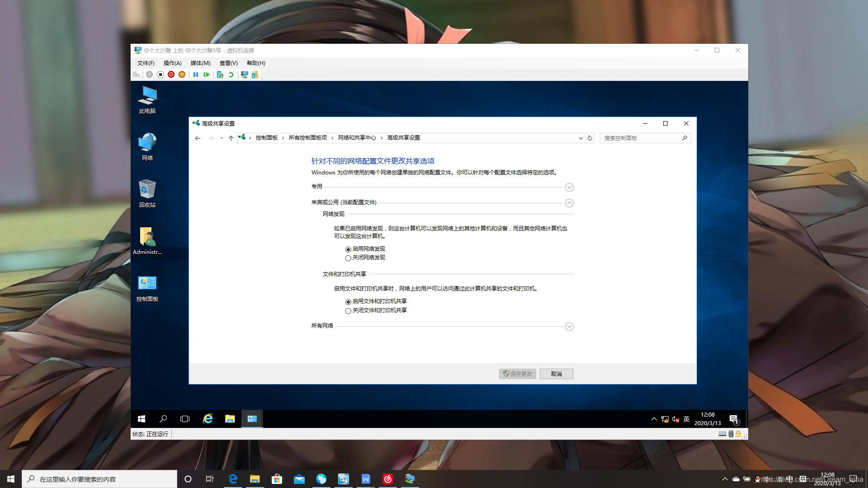Open Task View in the VM taskbar
This screenshot has height=488, width=868.
pyautogui.click(x=185, y=419)
